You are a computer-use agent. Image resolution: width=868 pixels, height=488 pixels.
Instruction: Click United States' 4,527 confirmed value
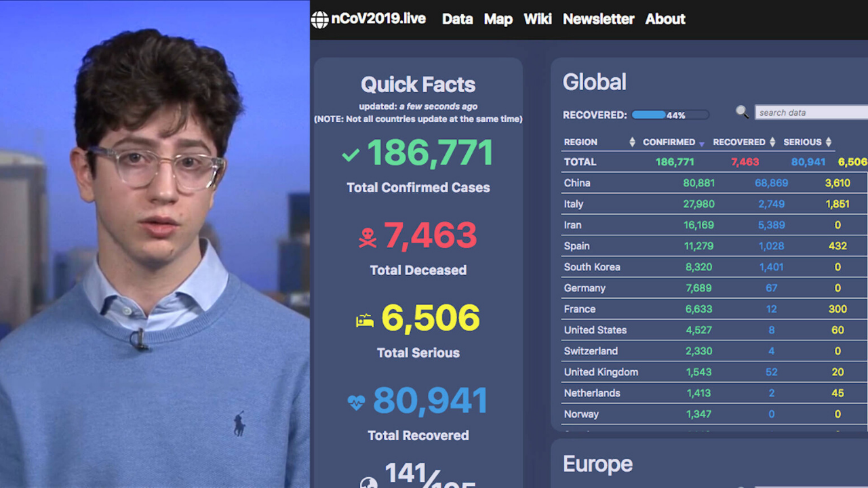(x=699, y=330)
